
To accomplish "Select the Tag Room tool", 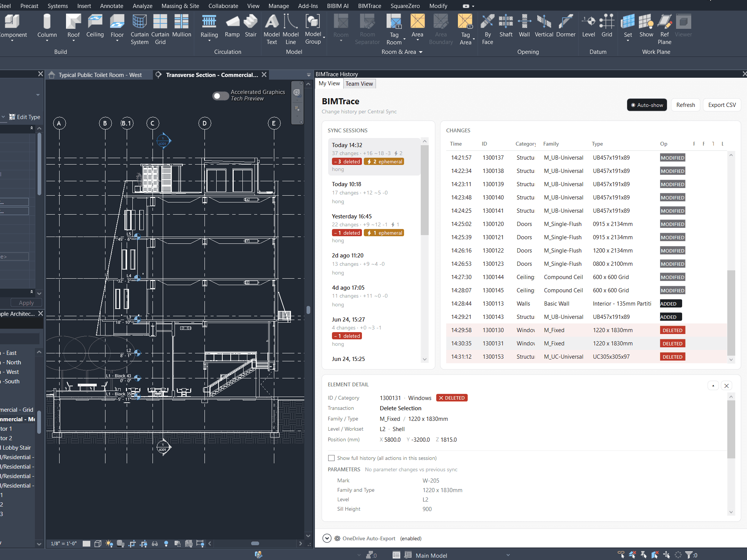I will [x=394, y=30].
